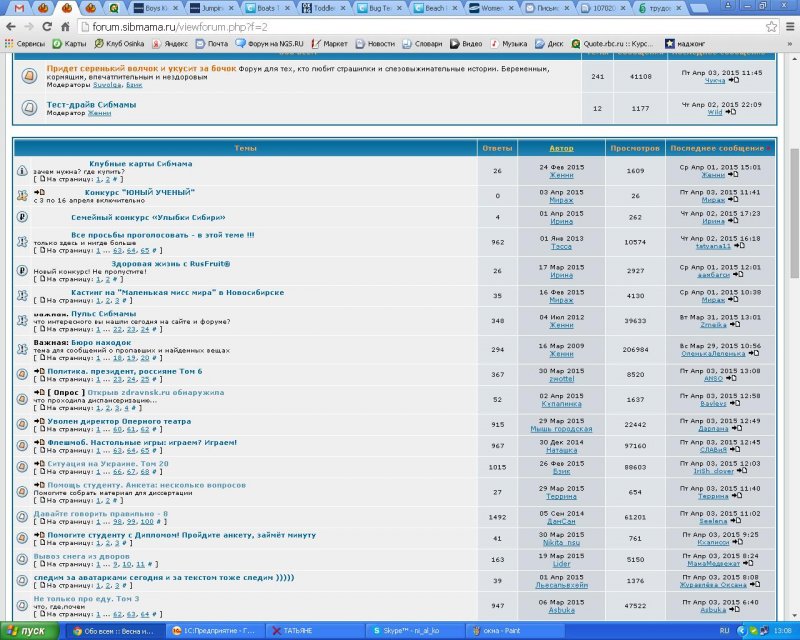Jump to latest post in Тест-драйв Сибмамы

pyautogui.click(x=734, y=112)
